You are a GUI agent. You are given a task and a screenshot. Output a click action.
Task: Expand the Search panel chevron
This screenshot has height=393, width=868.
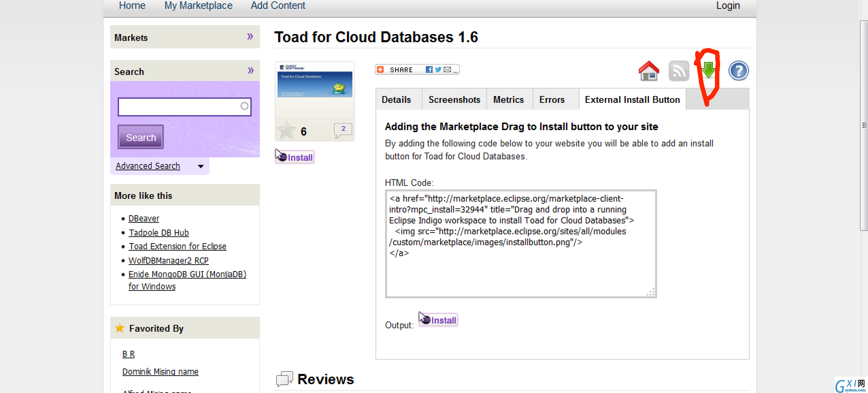tap(251, 70)
